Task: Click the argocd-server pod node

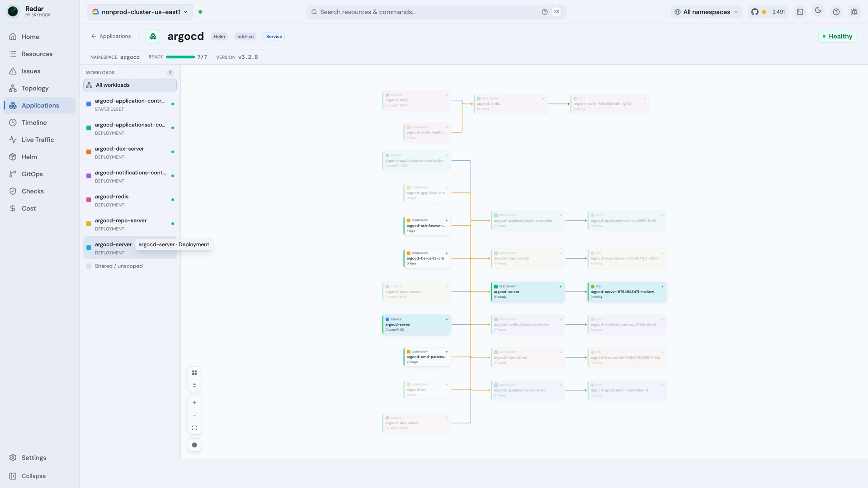Action: pos(627,292)
